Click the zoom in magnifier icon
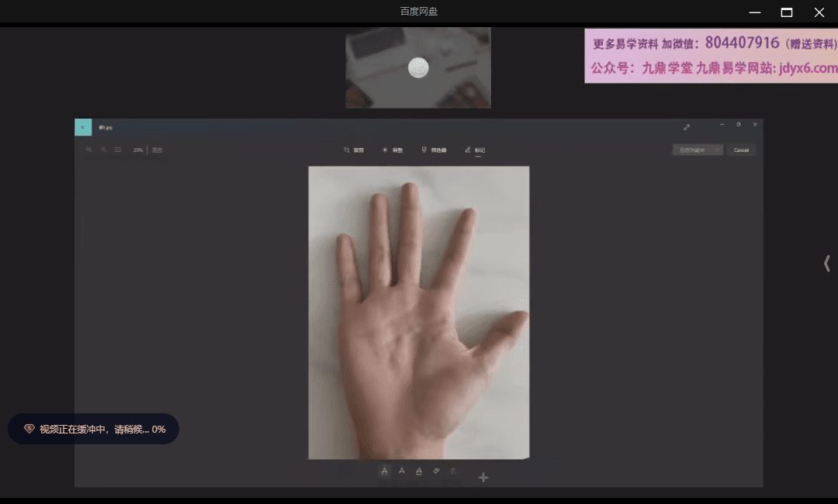838x504 pixels. tap(103, 150)
